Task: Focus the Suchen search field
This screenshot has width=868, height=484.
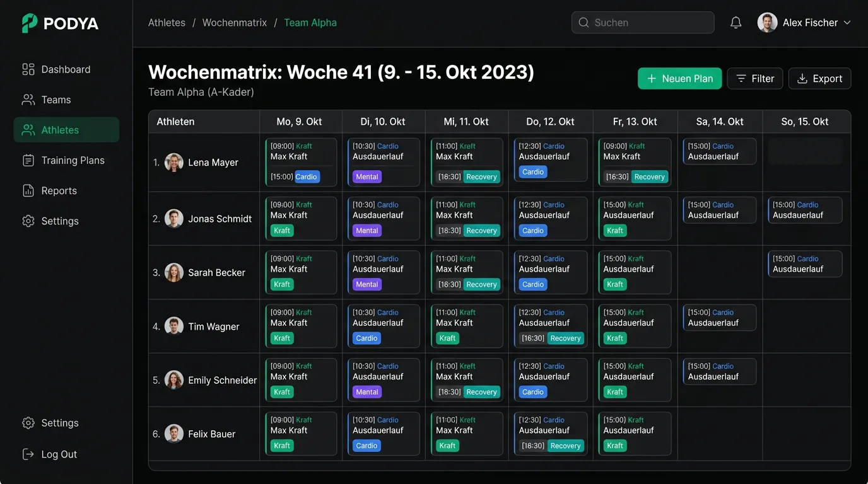Action: tap(643, 23)
